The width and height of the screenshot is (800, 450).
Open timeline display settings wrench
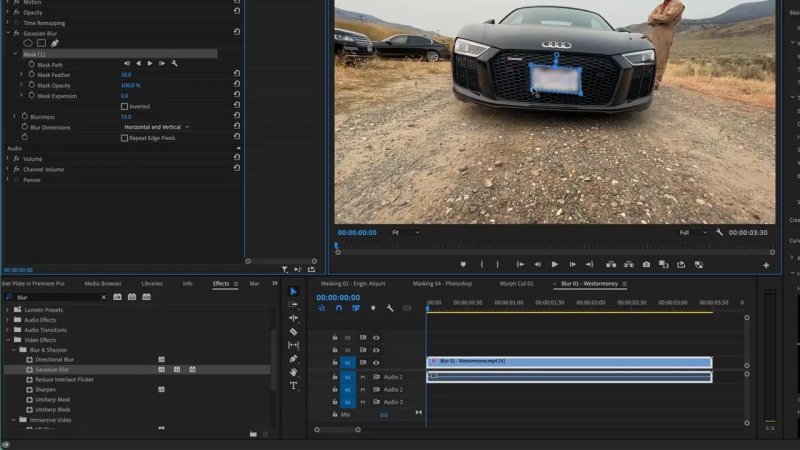click(x=390, y=308)
